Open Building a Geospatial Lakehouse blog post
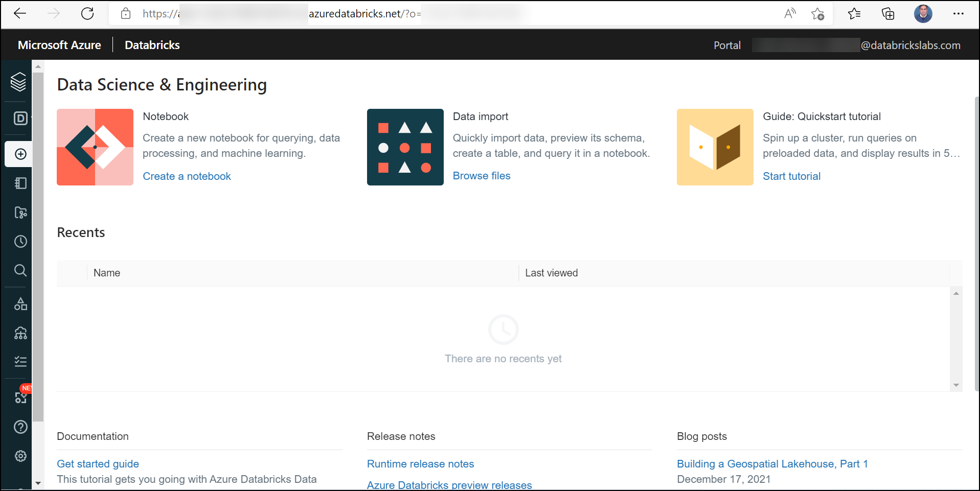 coord(772,464)
